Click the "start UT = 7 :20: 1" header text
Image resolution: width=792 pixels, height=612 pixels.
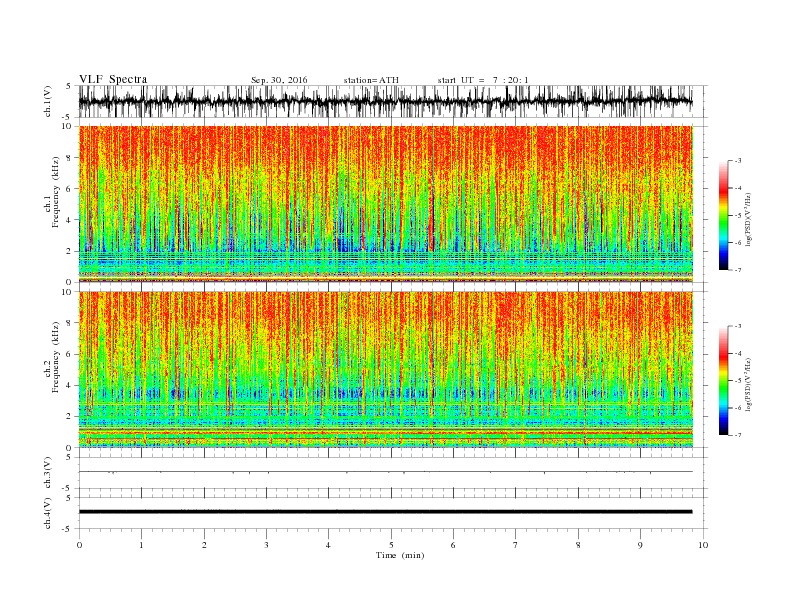(x=483, y=80)
